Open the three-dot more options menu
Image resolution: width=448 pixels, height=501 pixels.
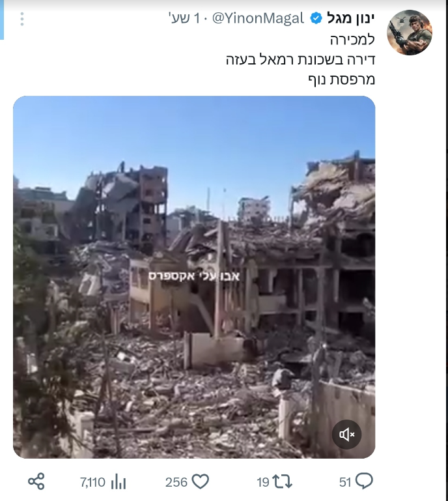22,19
